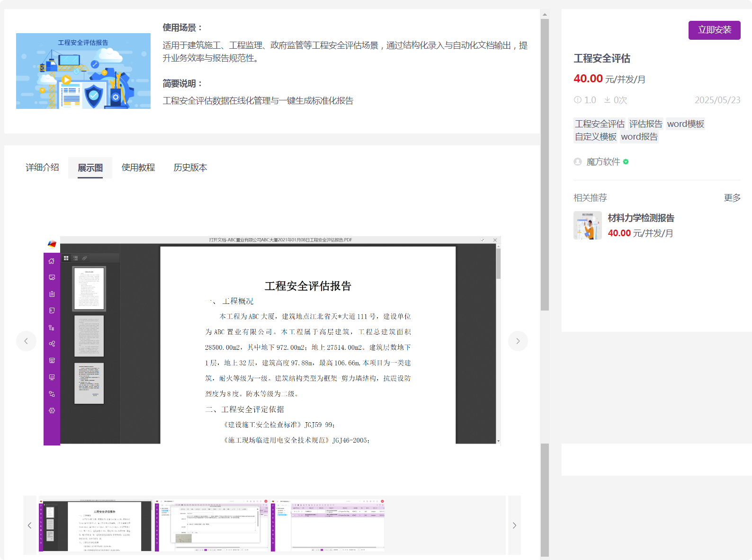Switch to the 详细介绍 tab
Screen dimensions: 752x560
pos(42,168)
